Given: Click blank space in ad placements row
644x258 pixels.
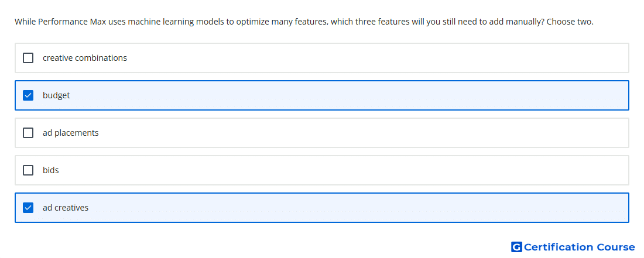Looking at the screenshot, I should click(361, 133).
